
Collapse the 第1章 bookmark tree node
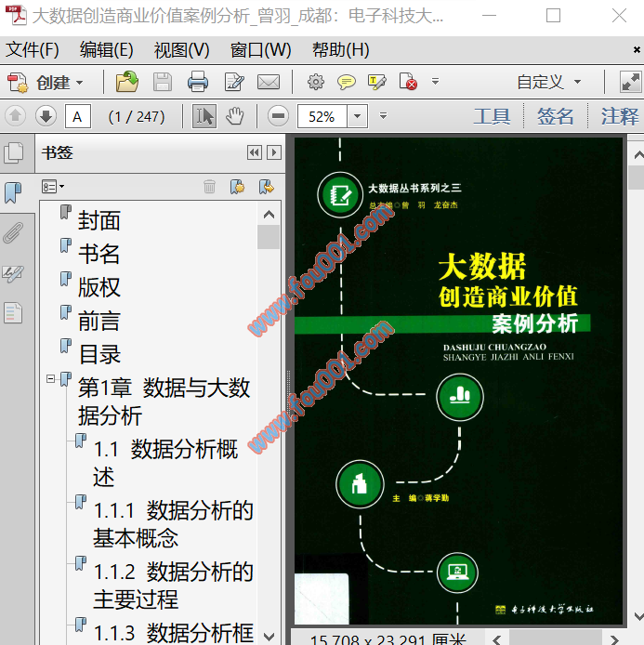[x=50, y=378]
